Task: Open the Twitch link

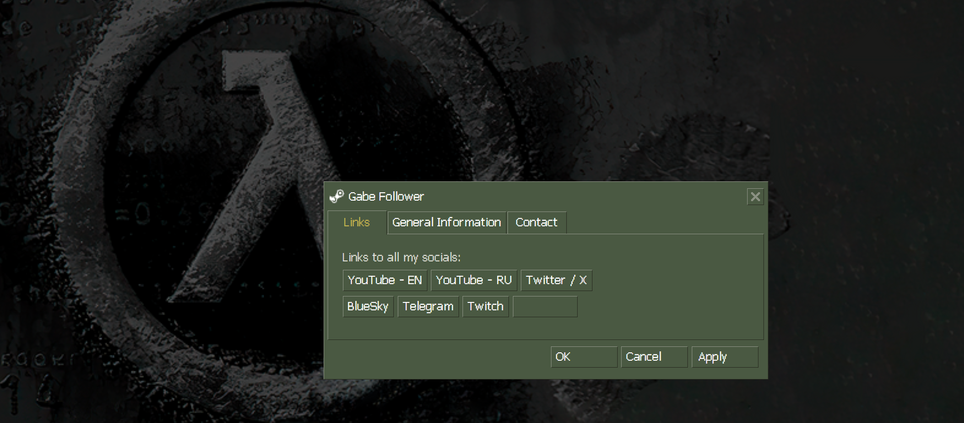Action: (485, 306)
